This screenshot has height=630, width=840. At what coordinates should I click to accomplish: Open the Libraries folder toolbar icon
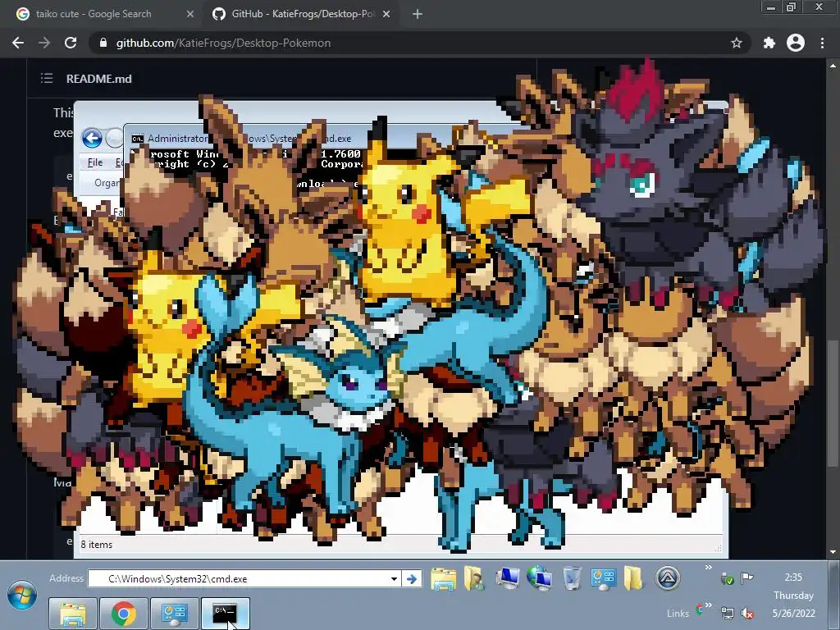click(443, 579)
